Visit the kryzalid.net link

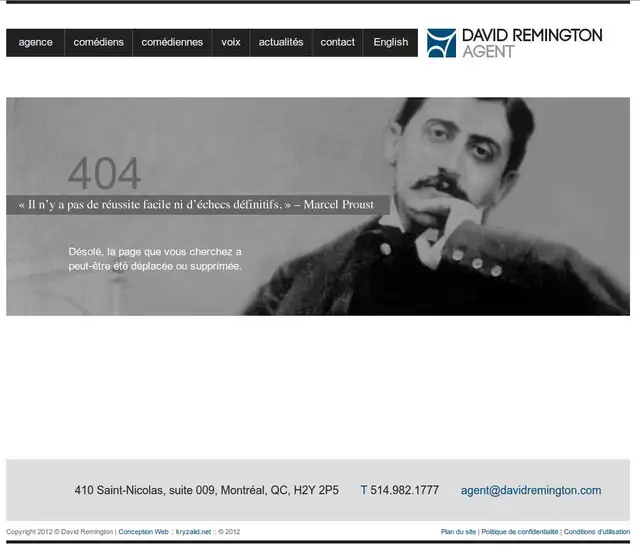tap(193, 532)
